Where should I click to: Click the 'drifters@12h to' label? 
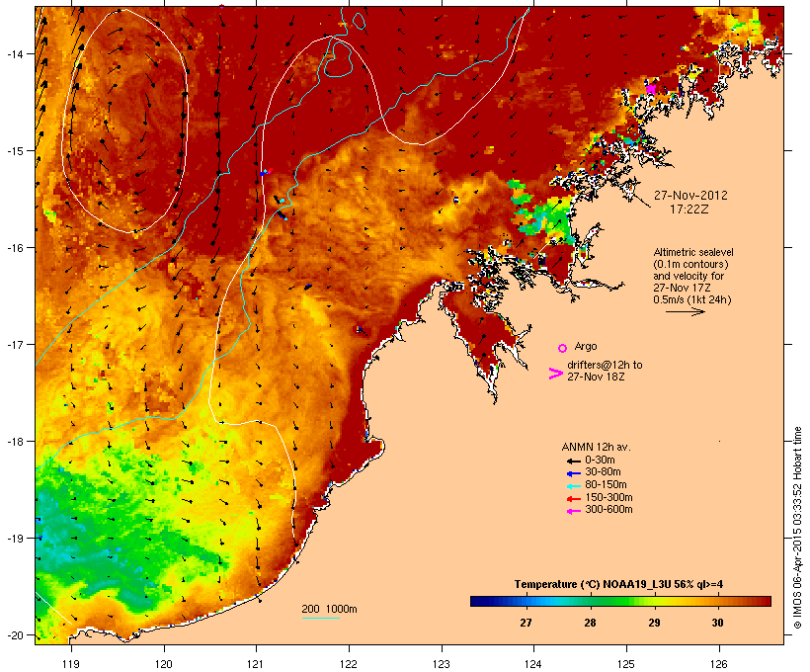click(x=605, y=365)
